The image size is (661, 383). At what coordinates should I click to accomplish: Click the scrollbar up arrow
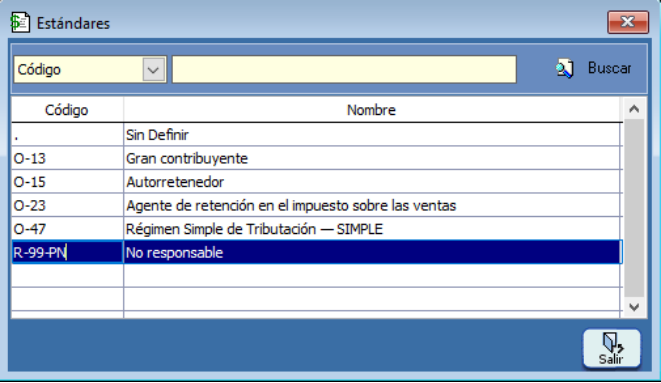[x=634, y=109]
